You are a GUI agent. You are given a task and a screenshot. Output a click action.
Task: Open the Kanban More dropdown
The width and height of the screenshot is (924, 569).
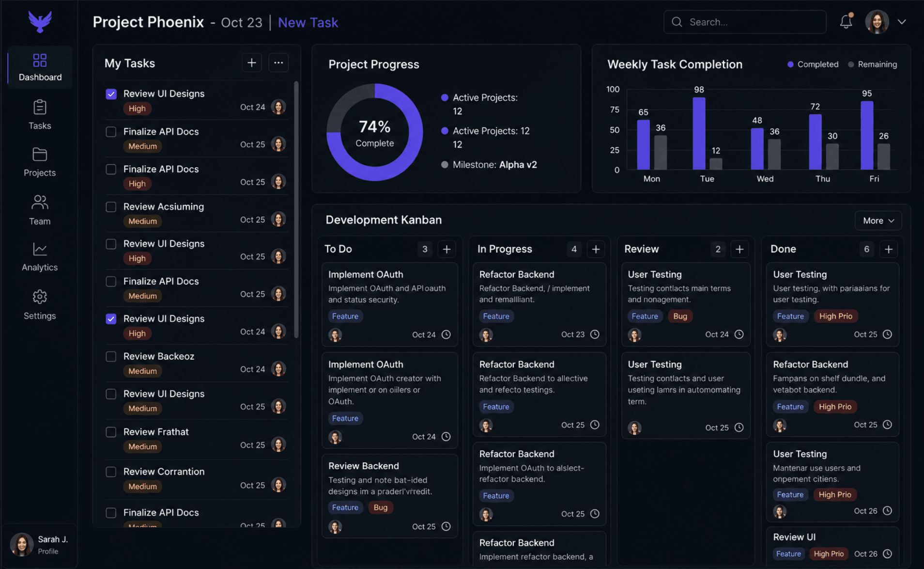(878, 221)
